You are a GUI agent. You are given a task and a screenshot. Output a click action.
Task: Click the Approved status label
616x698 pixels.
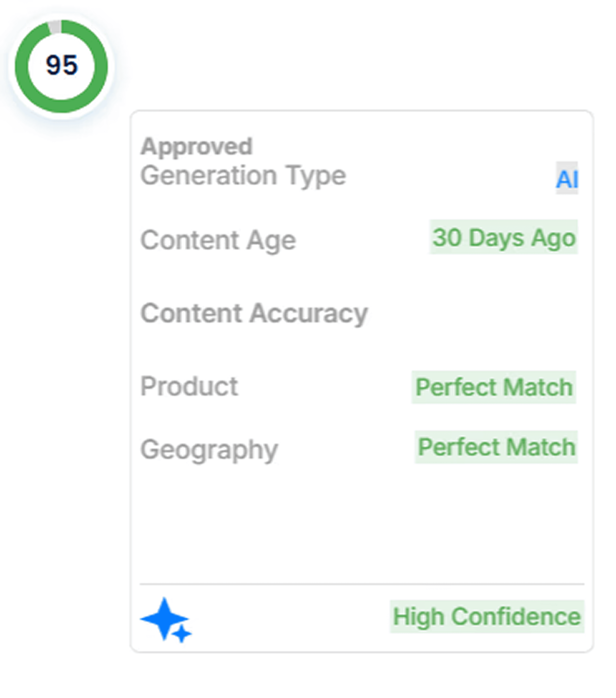click(196, 147)
